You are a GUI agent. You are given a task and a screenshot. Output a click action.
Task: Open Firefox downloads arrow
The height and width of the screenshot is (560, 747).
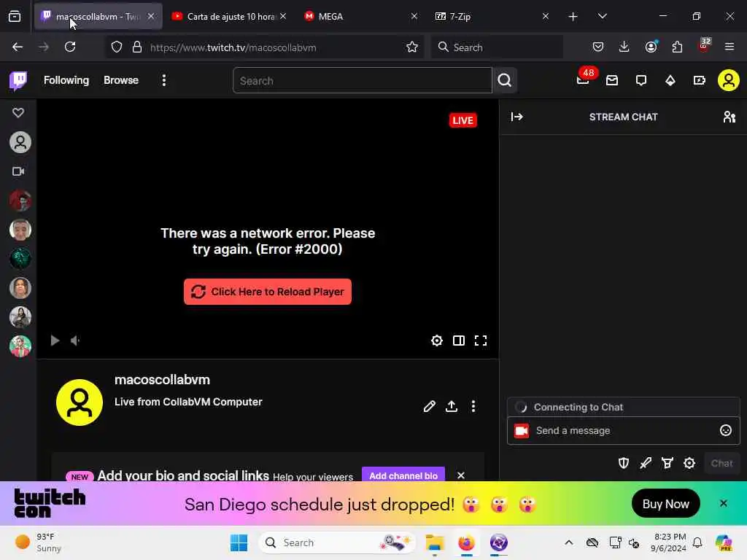click(x=624, y=47)
